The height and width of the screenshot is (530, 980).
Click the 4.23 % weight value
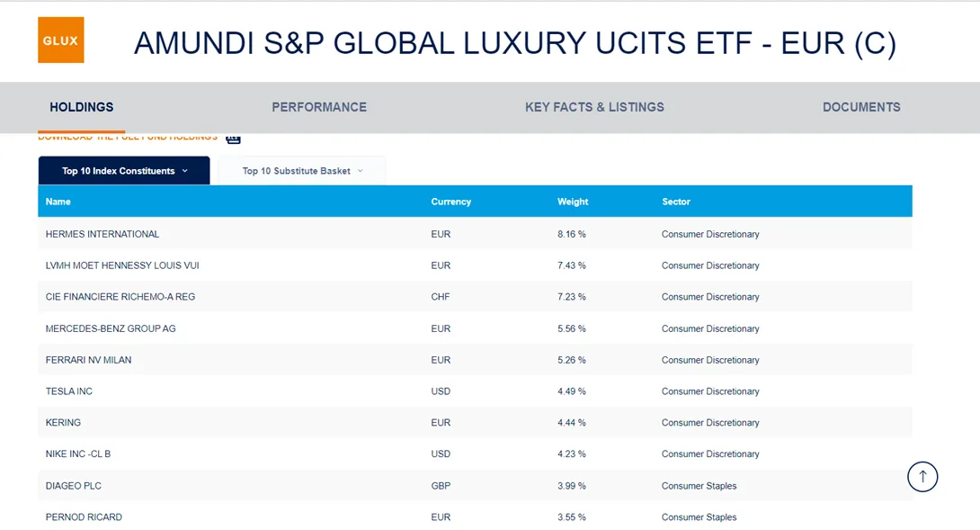pyautogui.click(x=572, y=454)
